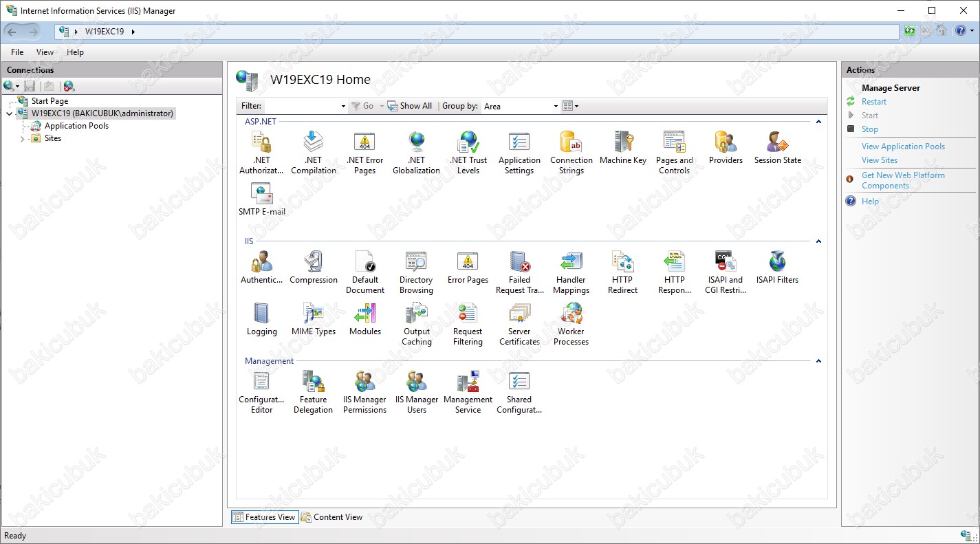Open Directory Browsing feature
Image resolution: width=980 pixels, height=544 pixels.
(416, 272)
